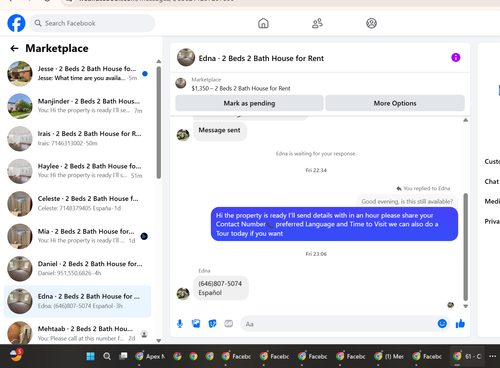This screenshot has height=368, width=500.
Task: Click the Search Facebook field
Action: point(92,23)
